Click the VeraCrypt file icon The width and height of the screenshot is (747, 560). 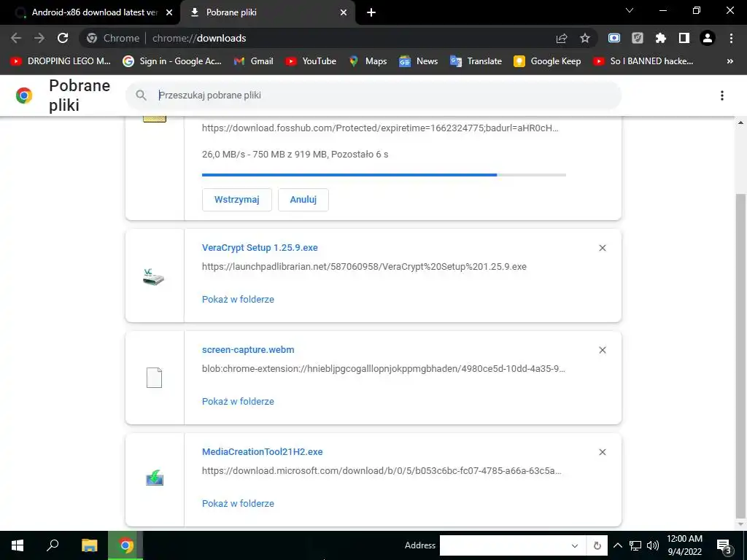pos(154,276)
